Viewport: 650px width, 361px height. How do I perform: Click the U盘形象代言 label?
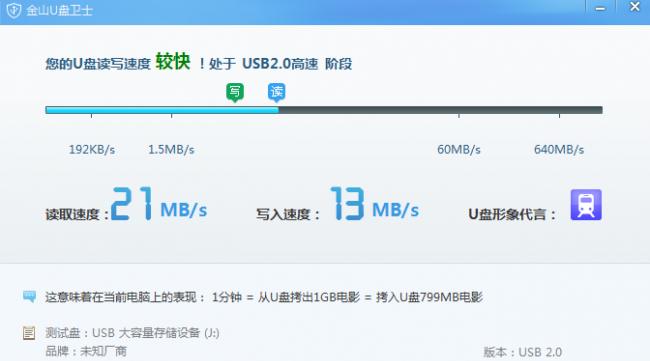pyautogui.click(x=512, y=214)
